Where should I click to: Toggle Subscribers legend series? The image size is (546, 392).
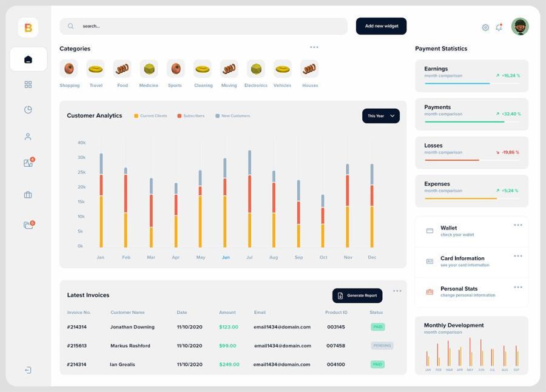click(x=191, y=116)
